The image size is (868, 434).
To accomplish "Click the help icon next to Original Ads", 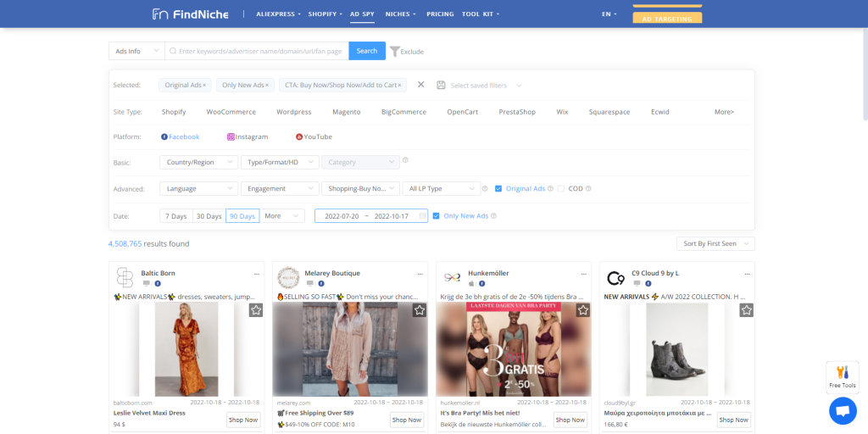I will pyautogui.click(x=550, y=189).
